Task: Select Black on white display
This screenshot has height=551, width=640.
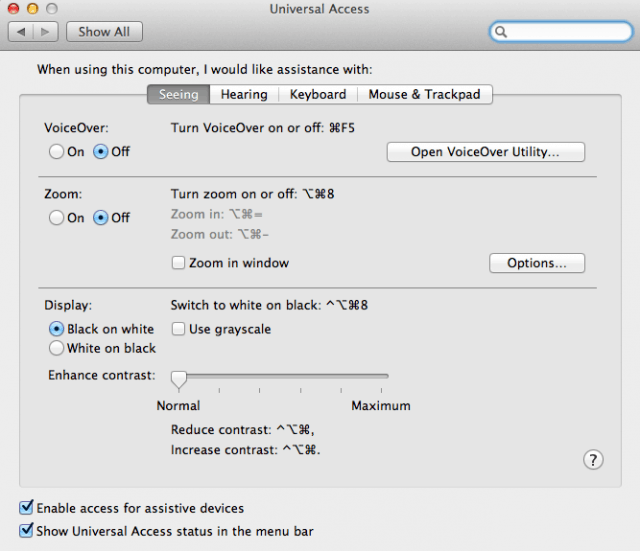Action: (56, 329)
